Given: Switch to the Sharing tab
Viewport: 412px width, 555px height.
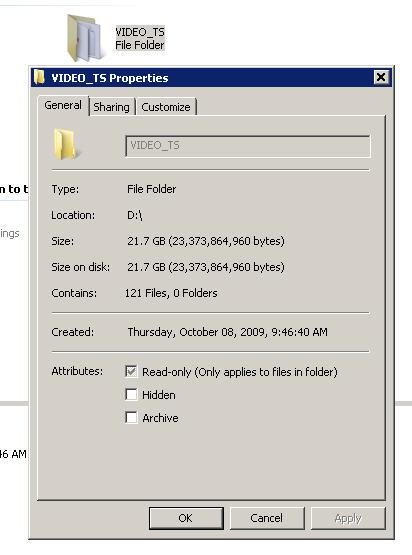Looking at the screenshot, I should point(111,107).
